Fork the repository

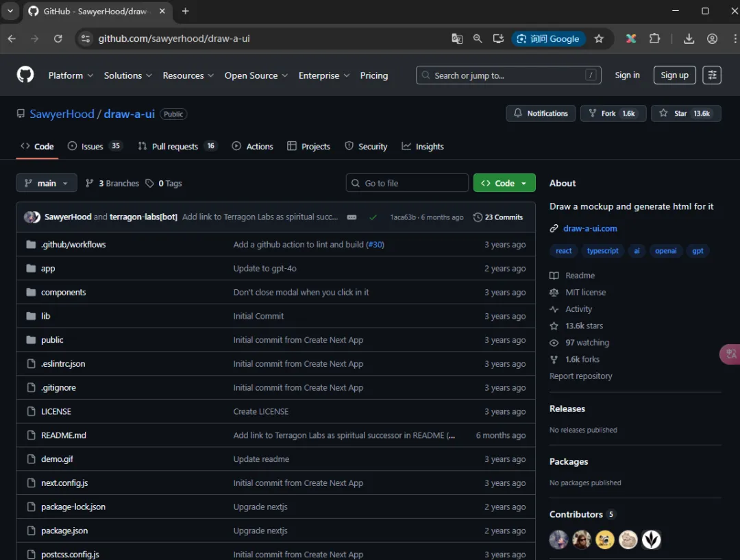[x=613, y=113]
